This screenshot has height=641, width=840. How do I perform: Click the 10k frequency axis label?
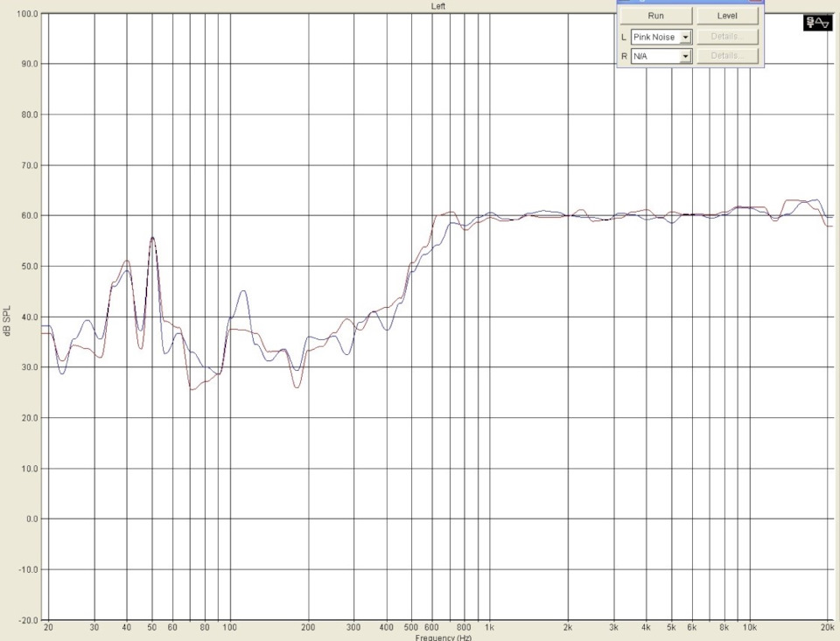tap(749, 627)
